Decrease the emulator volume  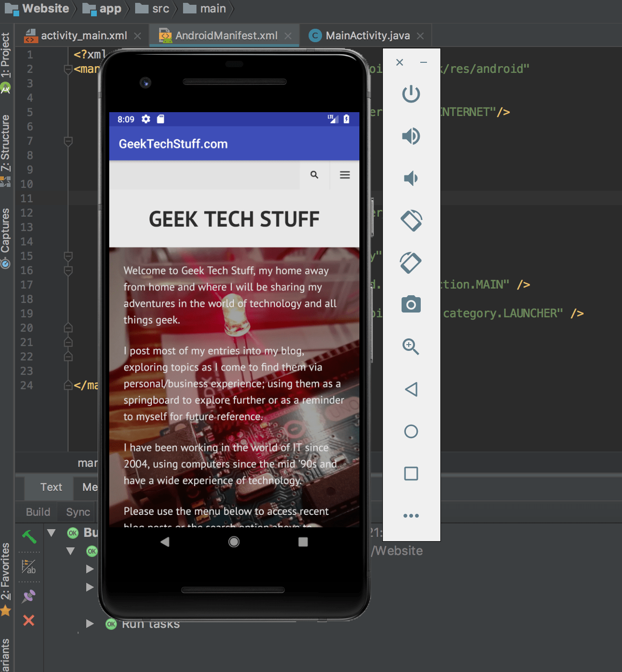[x=411, y=178]
